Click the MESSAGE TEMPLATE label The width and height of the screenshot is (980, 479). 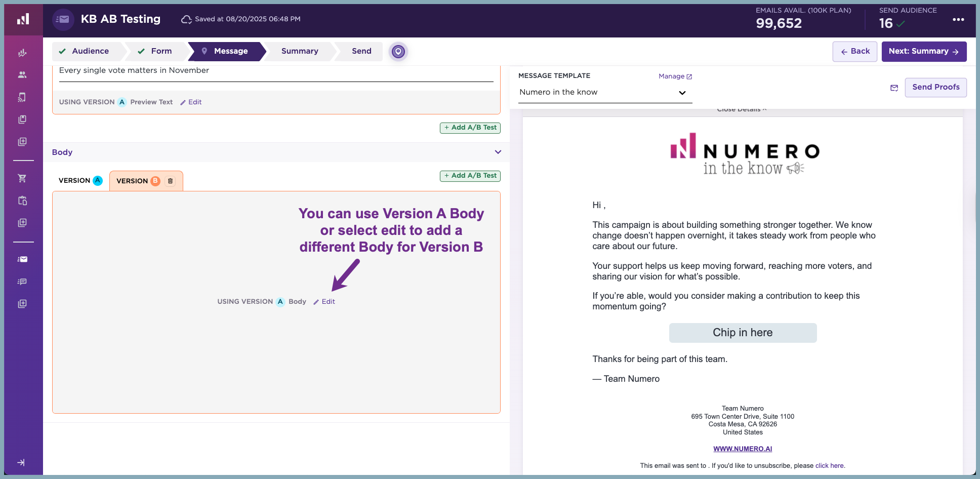pyautogui.click(x=554, y=76)
